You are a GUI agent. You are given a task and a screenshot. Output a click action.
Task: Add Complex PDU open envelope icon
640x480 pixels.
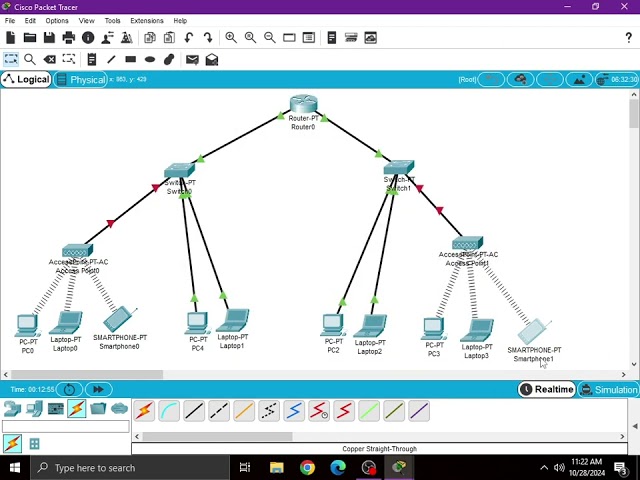coord(212,60)
